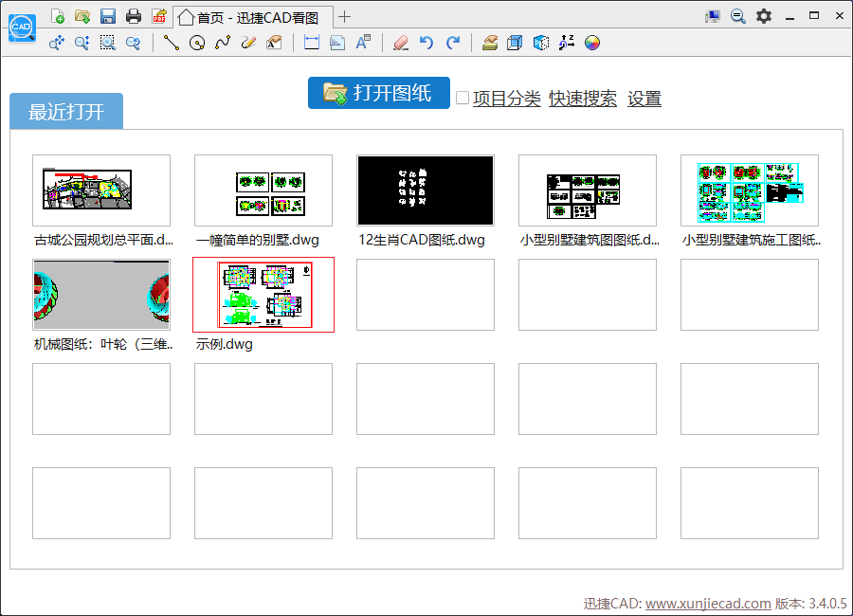This screenshot has height=616, width=853.
Task: Switch to 3D wireframe box view
Action: (515, 43)
